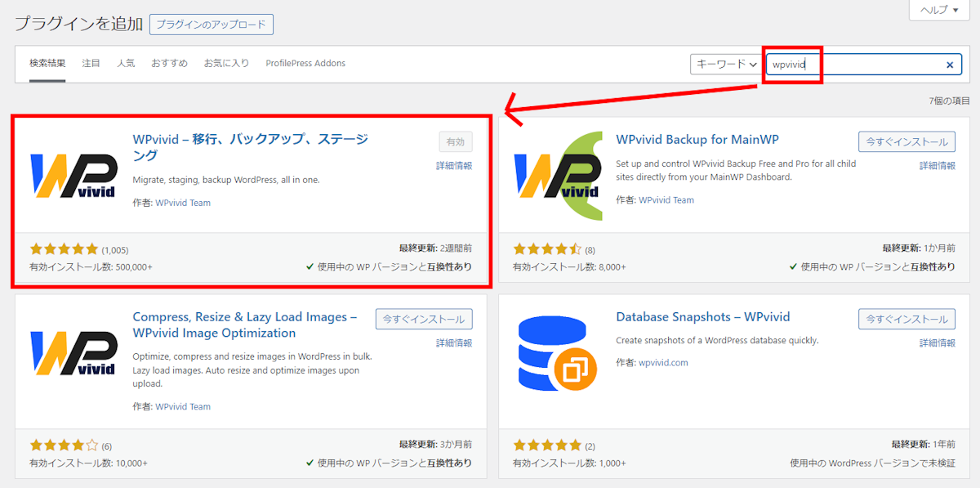
Task: Install the Database Snapshots plugin now
Action: coord(906,319)
